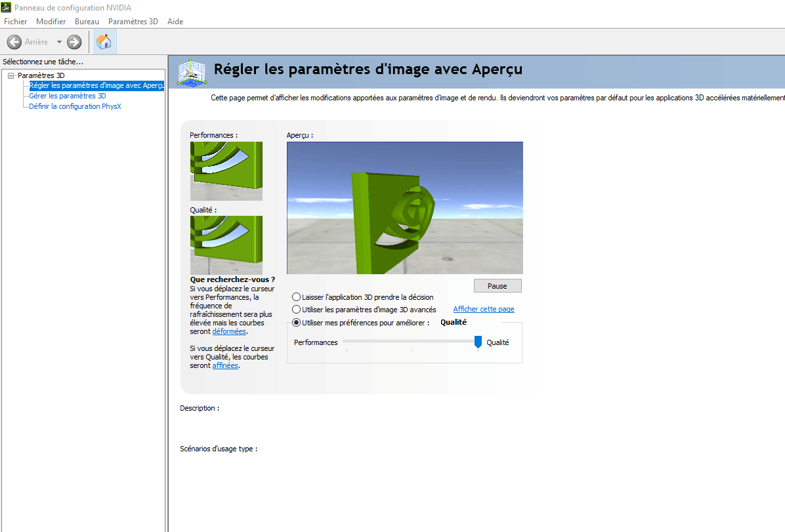Click the Scénarios d'usage type label
This screenshot has width=785, height=532.
[x=219, y=449]
